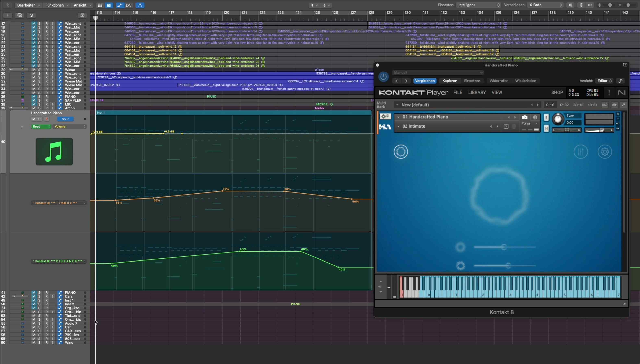Open the Manuell preset dropdown
This screenshot has height=364, width=640.
coord(437,73)
